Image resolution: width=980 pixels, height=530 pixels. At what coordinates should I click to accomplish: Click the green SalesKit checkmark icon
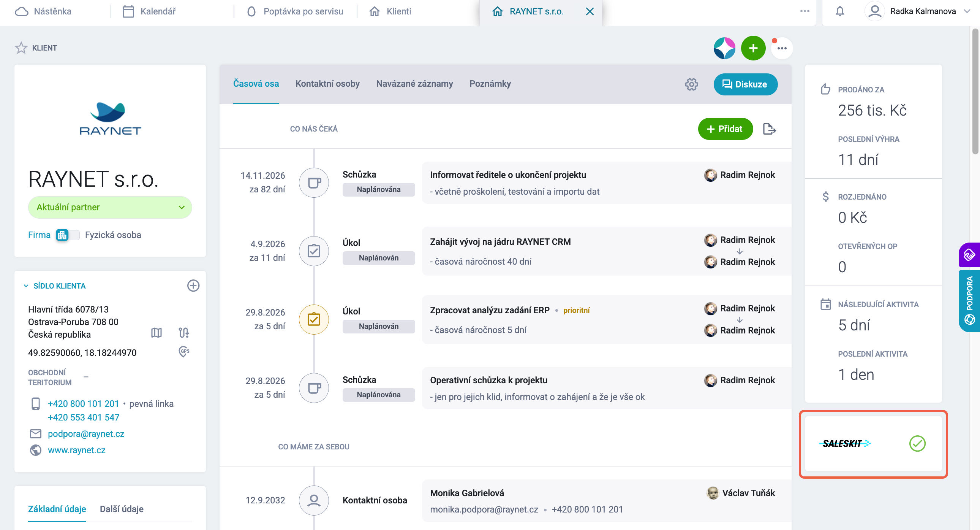pyautogui.click(x=917, y=444)
